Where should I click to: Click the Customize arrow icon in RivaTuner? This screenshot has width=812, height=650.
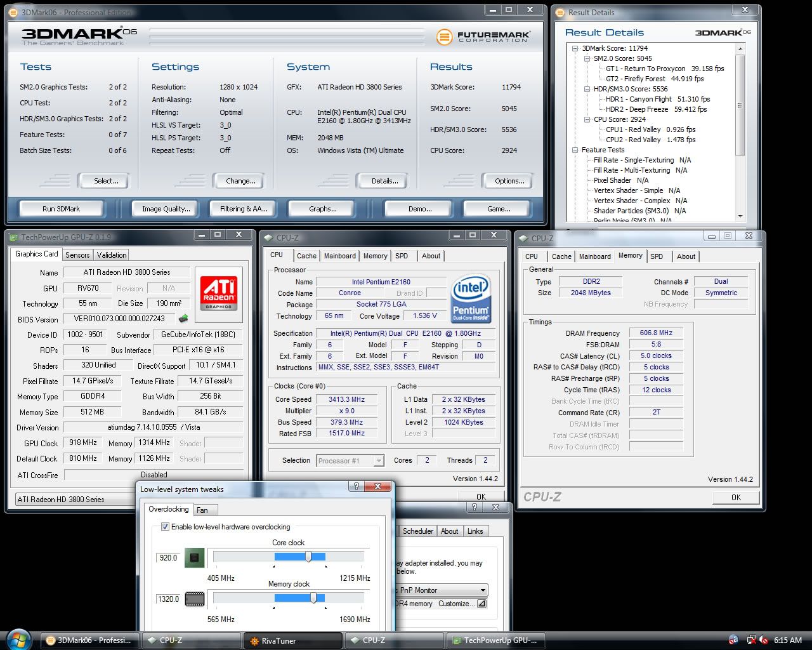(481, 604)
